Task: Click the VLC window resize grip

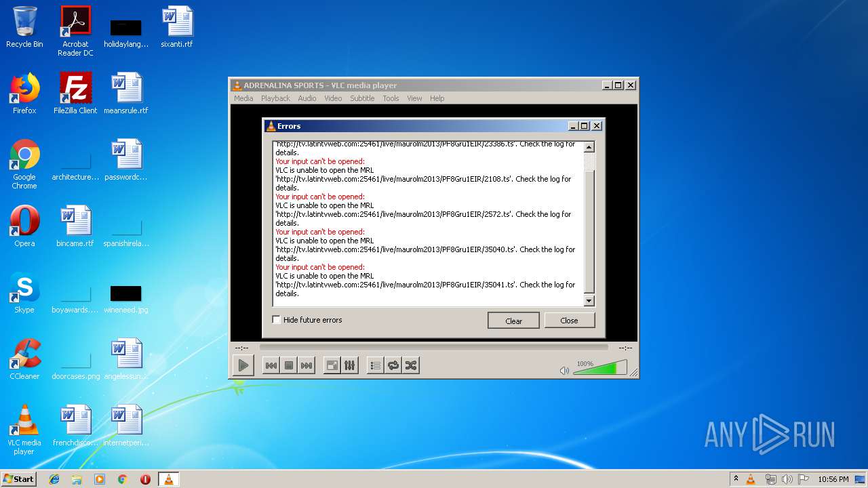Action: tap(633, 373)
